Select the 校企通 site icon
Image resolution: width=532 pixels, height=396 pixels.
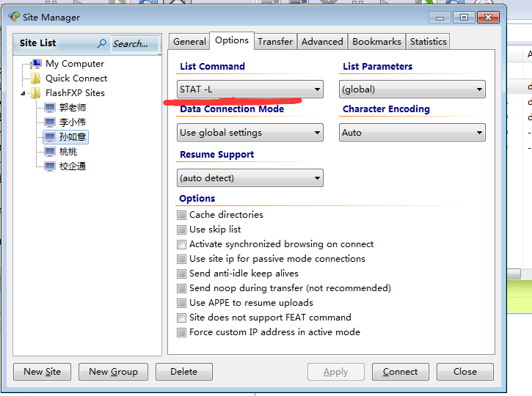50,166
